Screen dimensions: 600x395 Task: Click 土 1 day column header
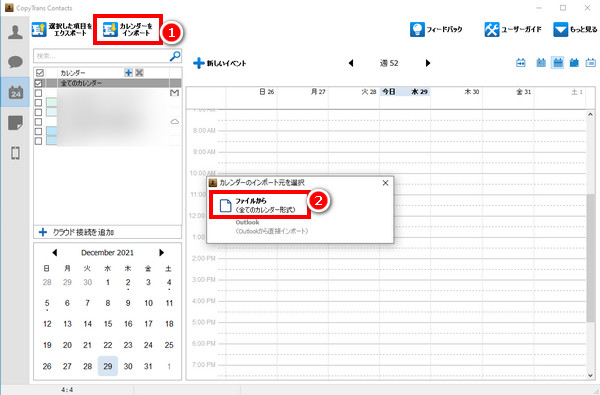(577, 92)
